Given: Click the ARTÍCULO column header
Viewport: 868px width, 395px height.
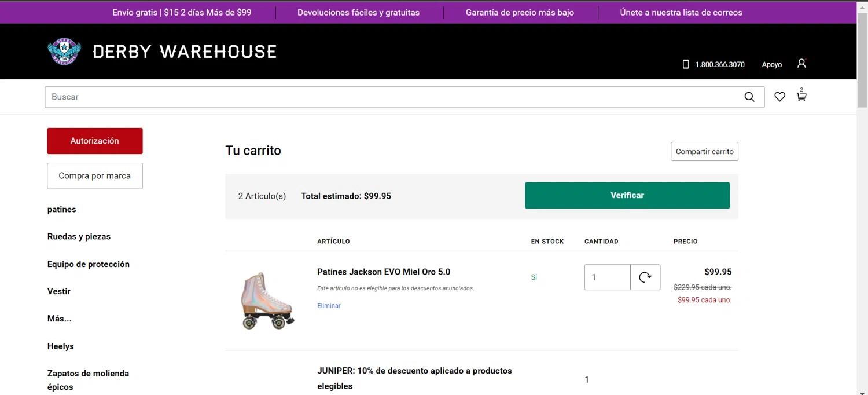Looking at the screenshot, I should click(x=333, y=242).
